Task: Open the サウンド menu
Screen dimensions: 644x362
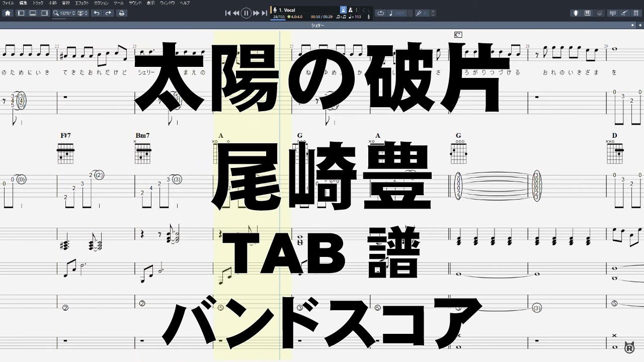Action: click(135, 3)
